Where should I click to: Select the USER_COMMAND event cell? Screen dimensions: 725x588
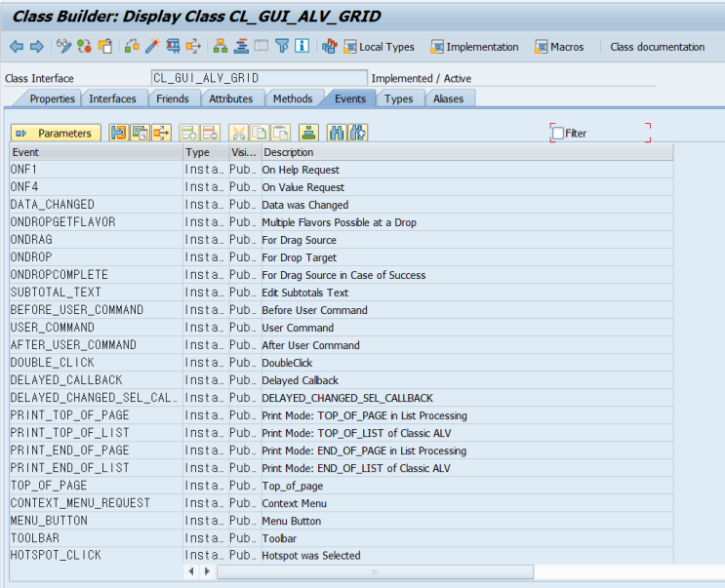coord(97,328)
